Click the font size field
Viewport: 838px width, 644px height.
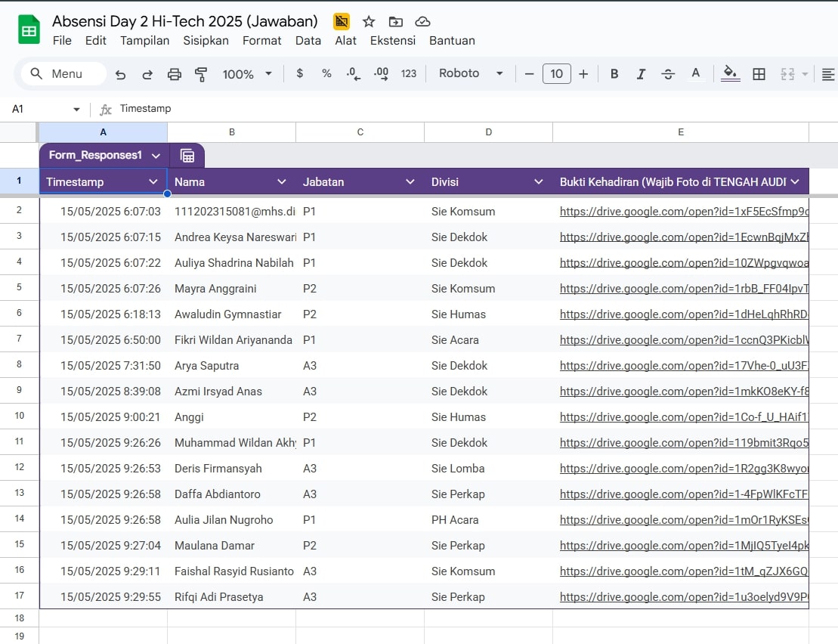point(556,74)
